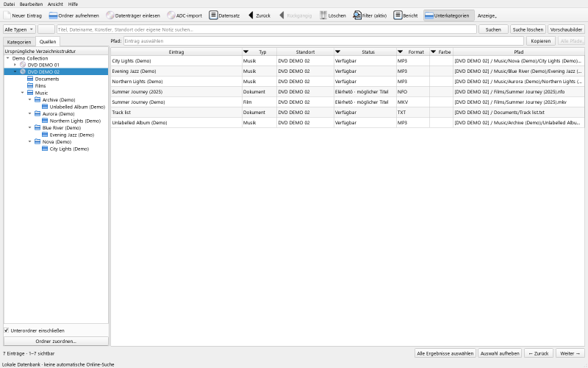588x368 pixels.
Task: Open the Filter (aktiv) icon
Action: point(357,15)
